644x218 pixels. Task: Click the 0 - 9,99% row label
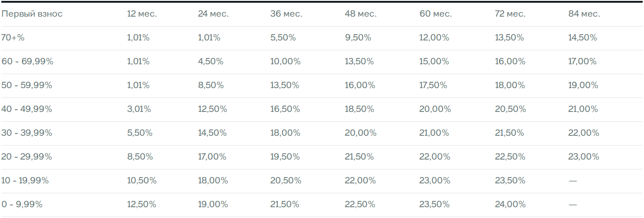tap(22, 205)
